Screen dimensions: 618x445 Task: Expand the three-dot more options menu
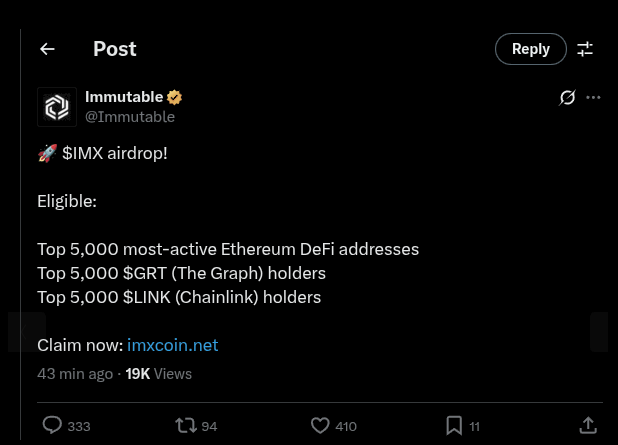click(x=593, y=98)
